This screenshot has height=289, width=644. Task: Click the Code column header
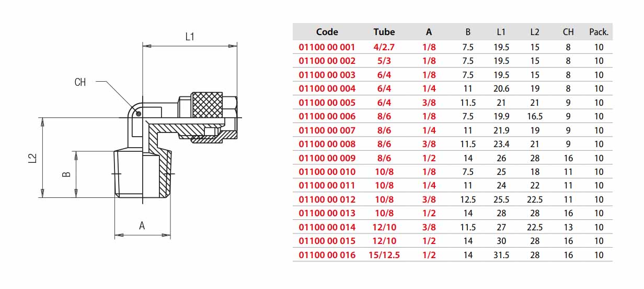(x=327, y=32)
